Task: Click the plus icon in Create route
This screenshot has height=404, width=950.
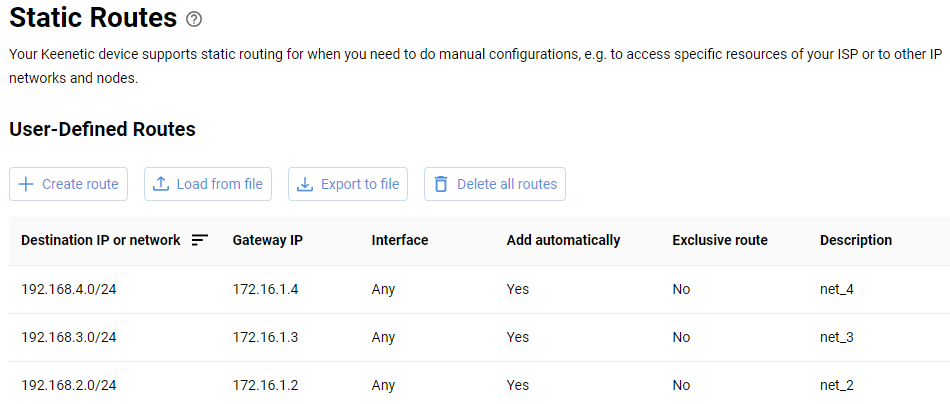Action: tap(26, 184)
